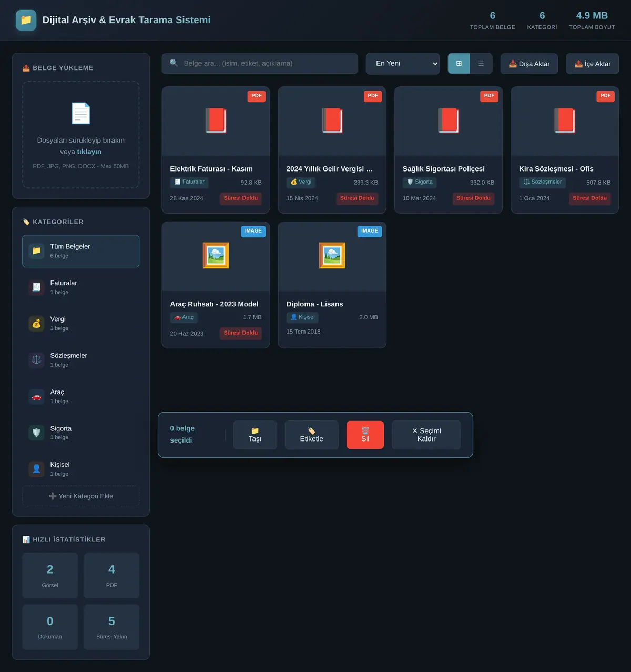Click the document icon in upload area
The image size is (631, 672).
click(81, 113)
